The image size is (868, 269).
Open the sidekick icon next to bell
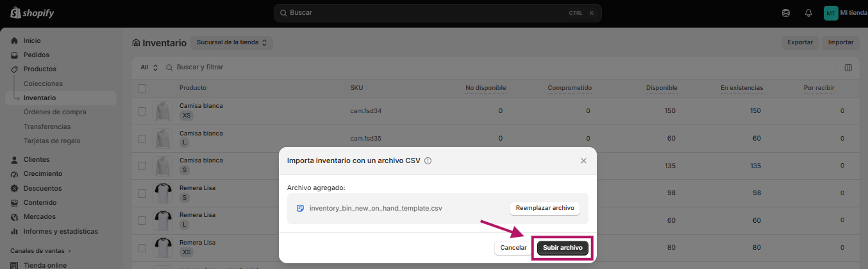[786, 13]
